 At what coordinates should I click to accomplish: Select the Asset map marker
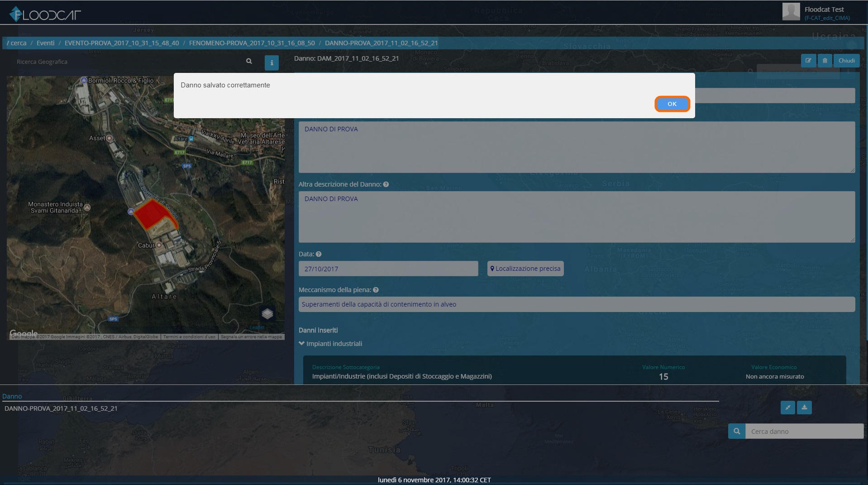[109, 138]
